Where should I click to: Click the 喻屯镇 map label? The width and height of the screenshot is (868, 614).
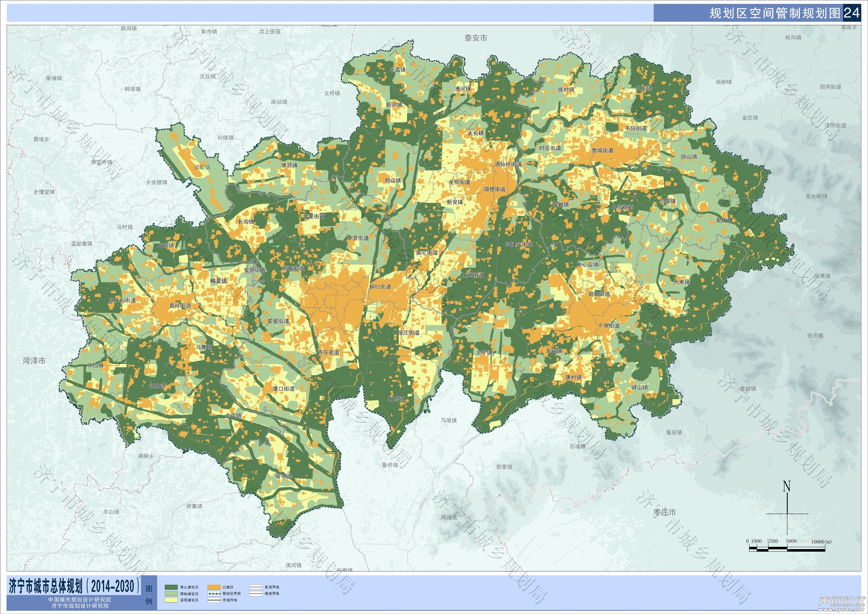pyautogui.click(x=284, y=476)
